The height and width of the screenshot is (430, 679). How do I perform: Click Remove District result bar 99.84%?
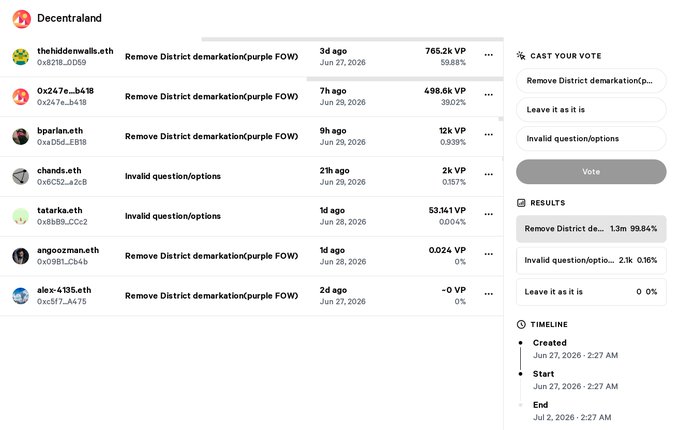591,229
